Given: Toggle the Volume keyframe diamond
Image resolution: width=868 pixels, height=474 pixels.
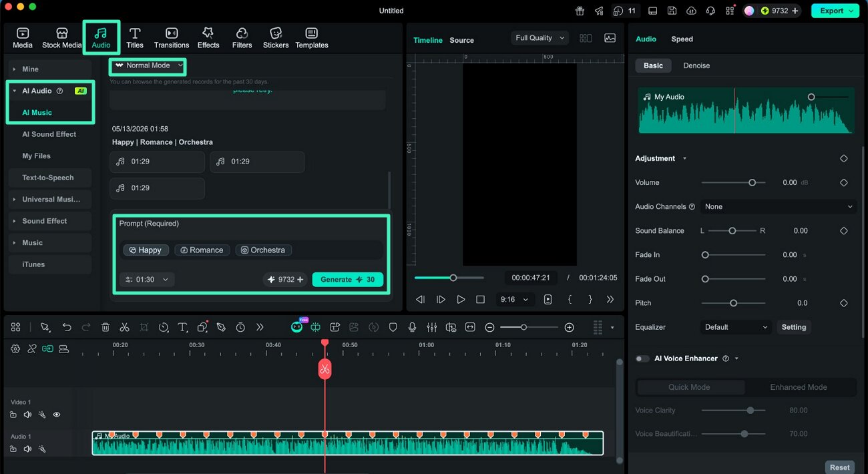Looking at the screenshot, I should [843, 182].
